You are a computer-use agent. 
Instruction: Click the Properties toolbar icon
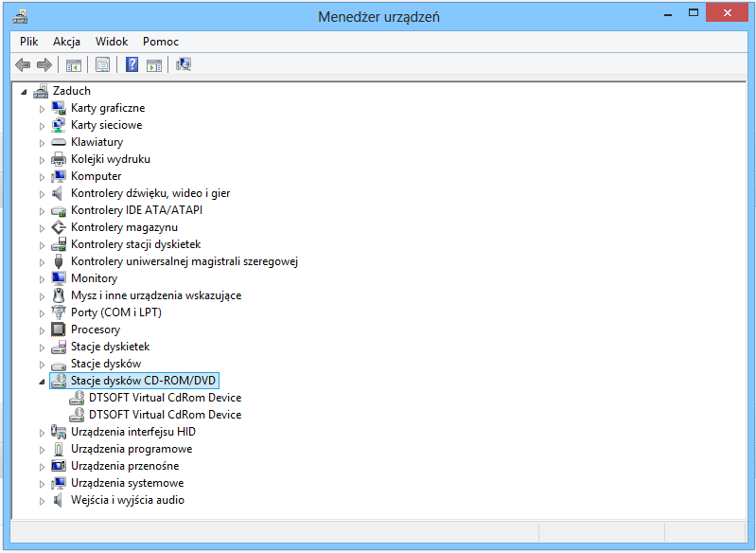[x=102, y=64]
